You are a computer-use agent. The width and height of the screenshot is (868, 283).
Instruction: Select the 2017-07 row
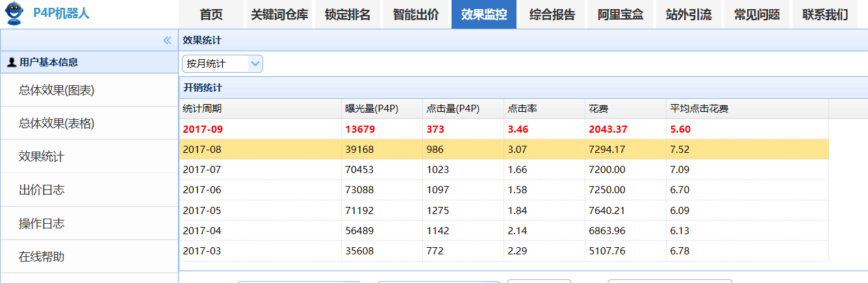point(504,169)
